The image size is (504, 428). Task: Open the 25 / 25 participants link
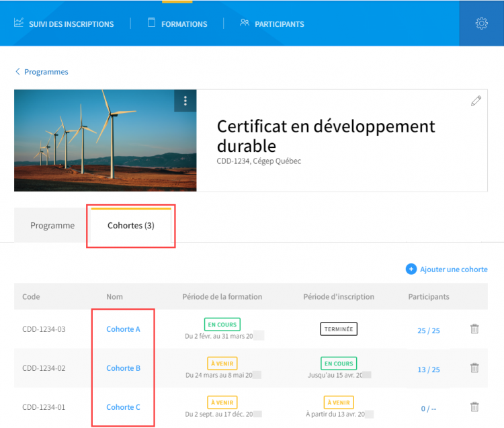click(429, 331)
